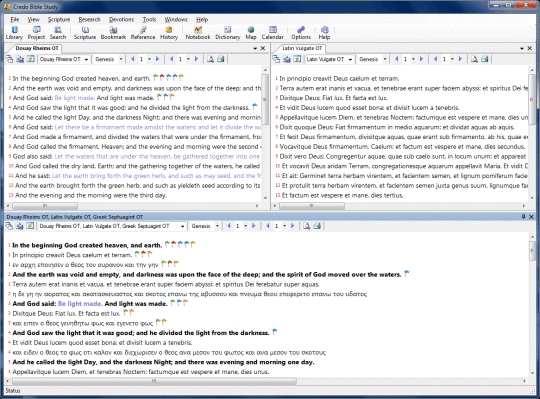Open the Notebook tool
The image size is (540, 399).
[x=198, y=33]
